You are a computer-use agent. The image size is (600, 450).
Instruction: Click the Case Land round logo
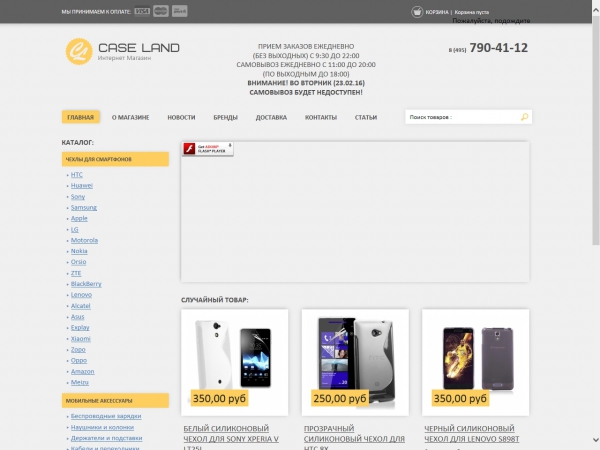click(x=79, y=51)
